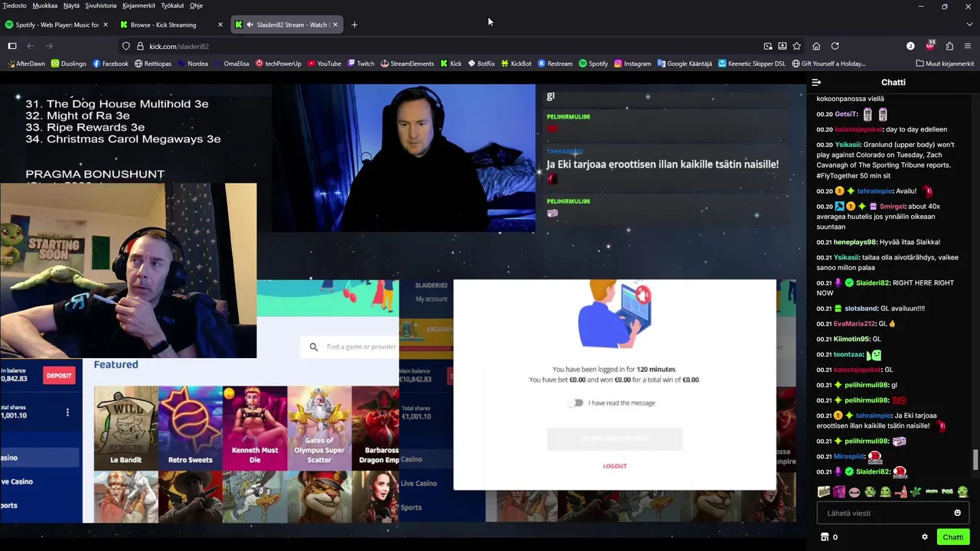This screenshot has width=980, height=551.
Task: Open Kenneth Must Die game thumbnail
Action: [255, 427]
